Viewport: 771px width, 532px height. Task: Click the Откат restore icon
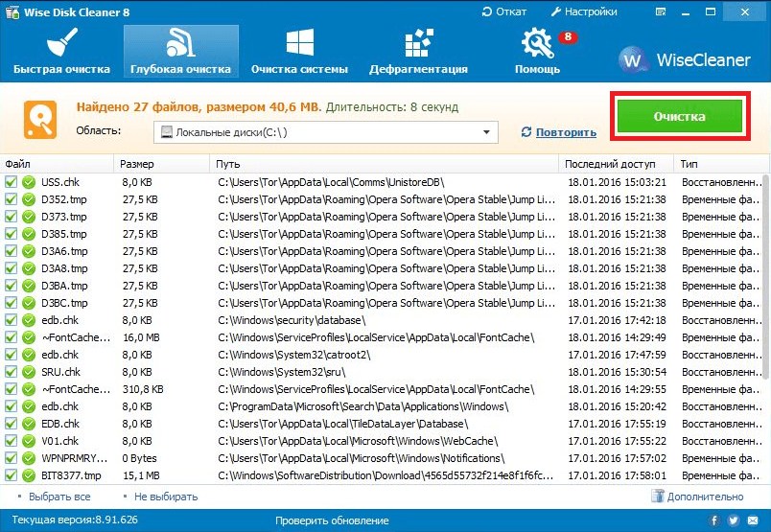click(x=488, y=12)
